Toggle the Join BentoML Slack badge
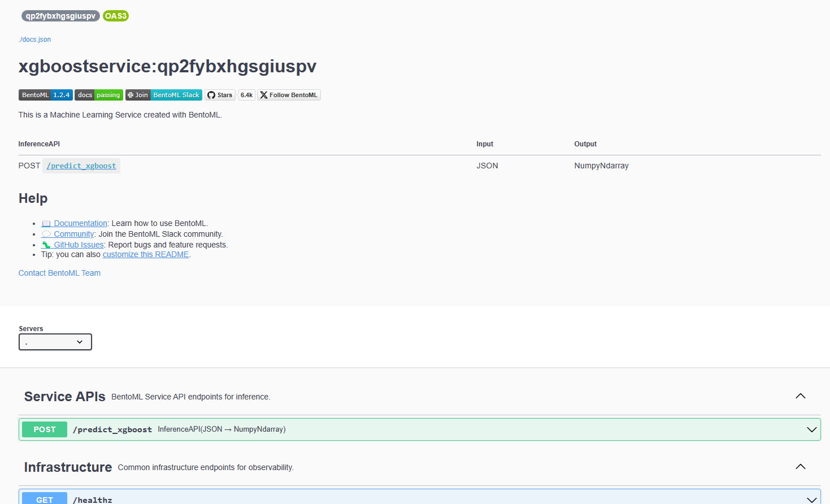The width and height of the screenshot is (830, 504). point(164,94)
